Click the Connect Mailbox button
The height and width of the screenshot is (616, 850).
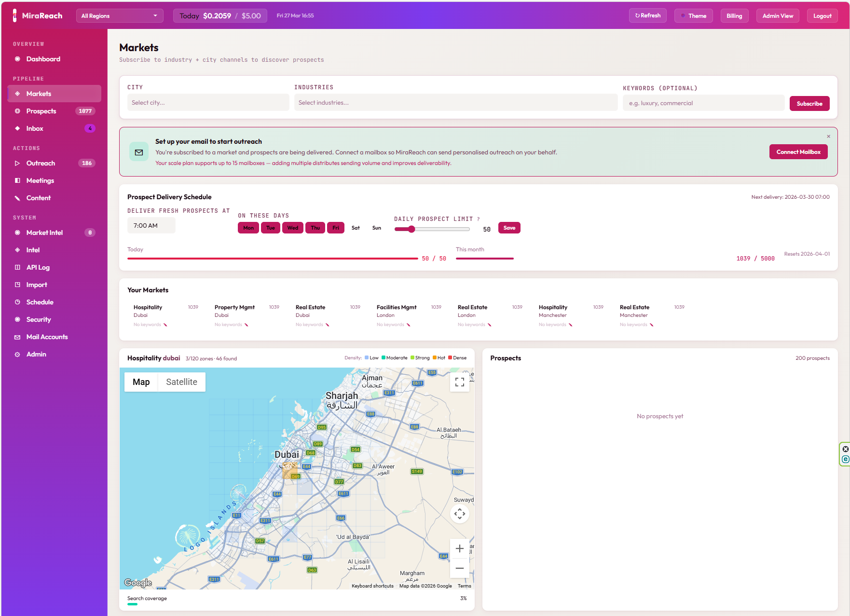click(x=798, y=152)
